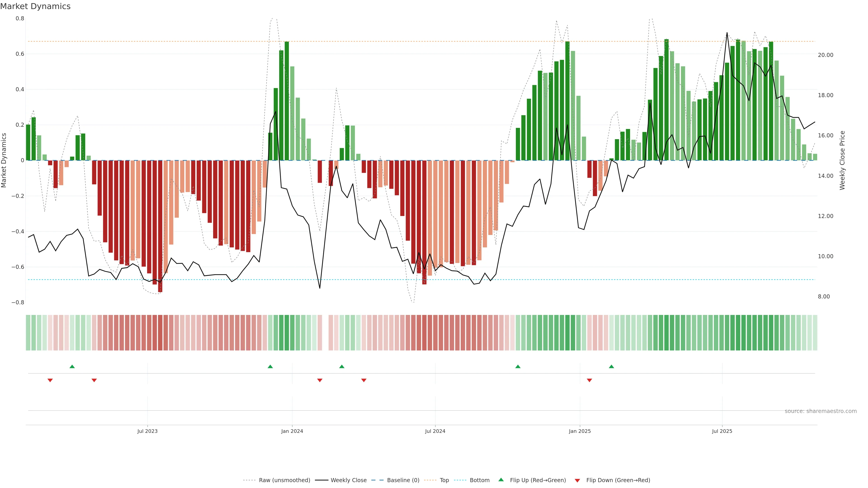
Task: Toggle Weekly Close legend entry
Action: tap(348, 480)
